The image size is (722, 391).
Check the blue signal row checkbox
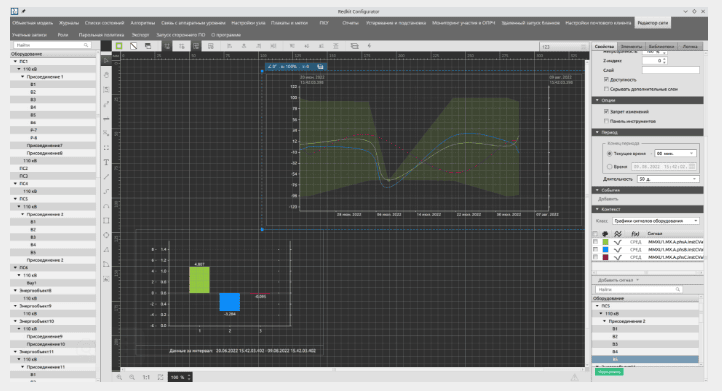click(x=595, y=249)
